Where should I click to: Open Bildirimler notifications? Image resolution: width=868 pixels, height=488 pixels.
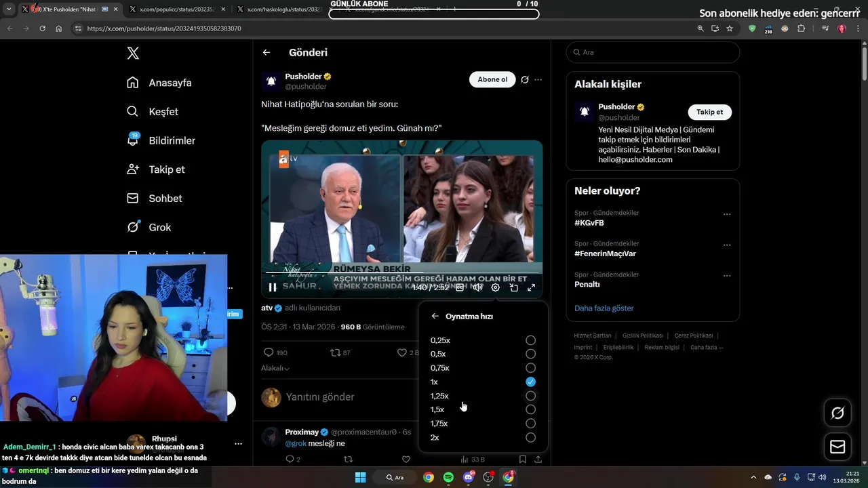161,140
